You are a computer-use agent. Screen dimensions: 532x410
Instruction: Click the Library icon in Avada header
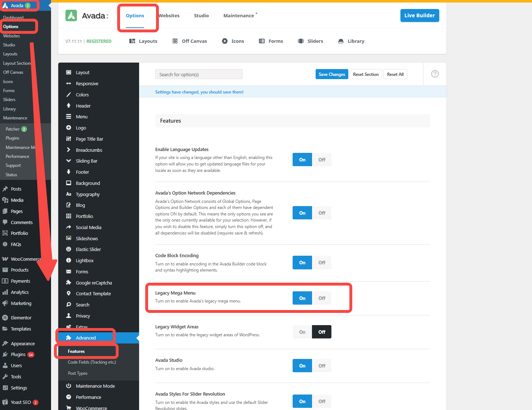click(351, 41)
